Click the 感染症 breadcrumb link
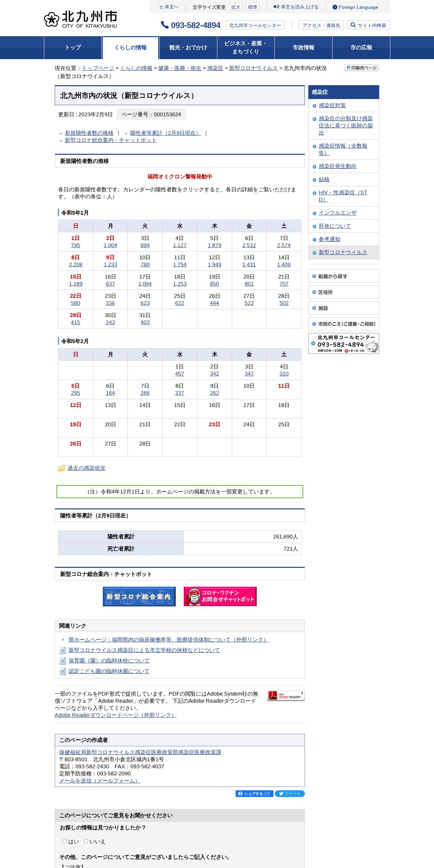 coord(215,68)
